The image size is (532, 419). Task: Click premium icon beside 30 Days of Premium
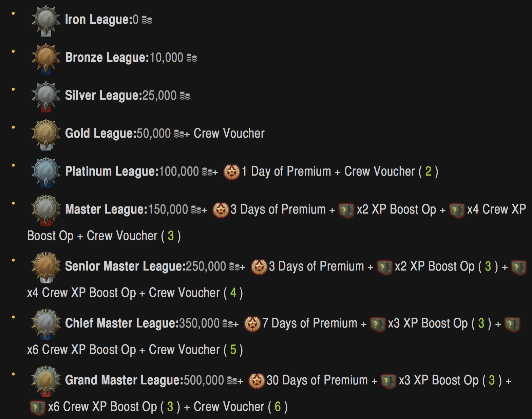(257, 381)
